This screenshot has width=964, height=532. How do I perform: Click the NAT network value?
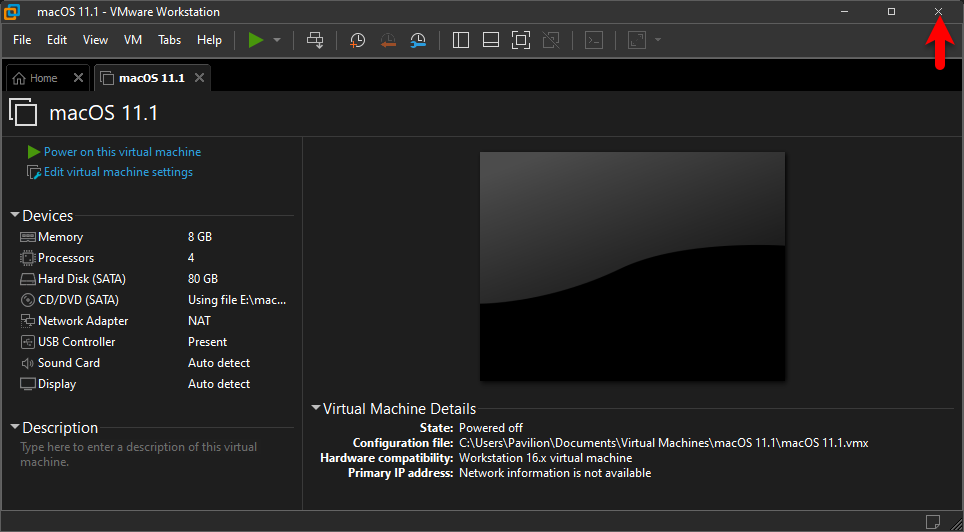pyautogui.click(x=199, y=321)
